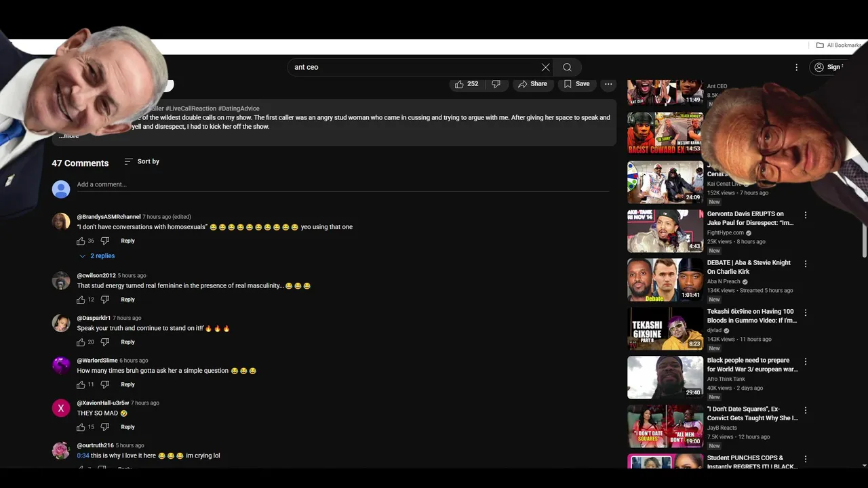Visit djvlad channel
This screenshot has height=488, width=868.
coord(715,330)
